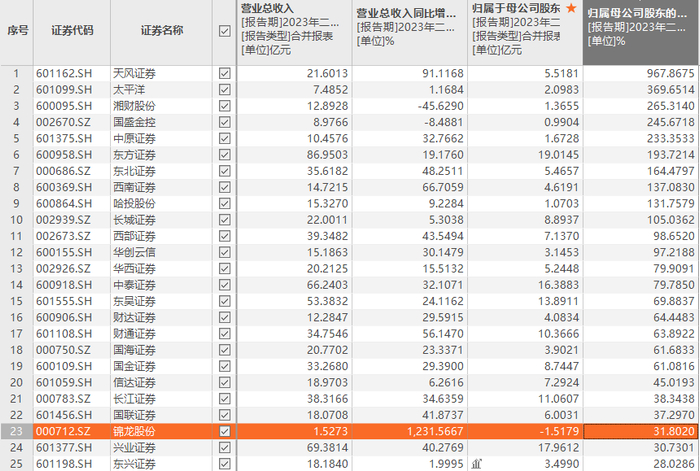700x471 pixels.
Task: Click the 营业总收入同比增 column header
Action: click(410, 32)
